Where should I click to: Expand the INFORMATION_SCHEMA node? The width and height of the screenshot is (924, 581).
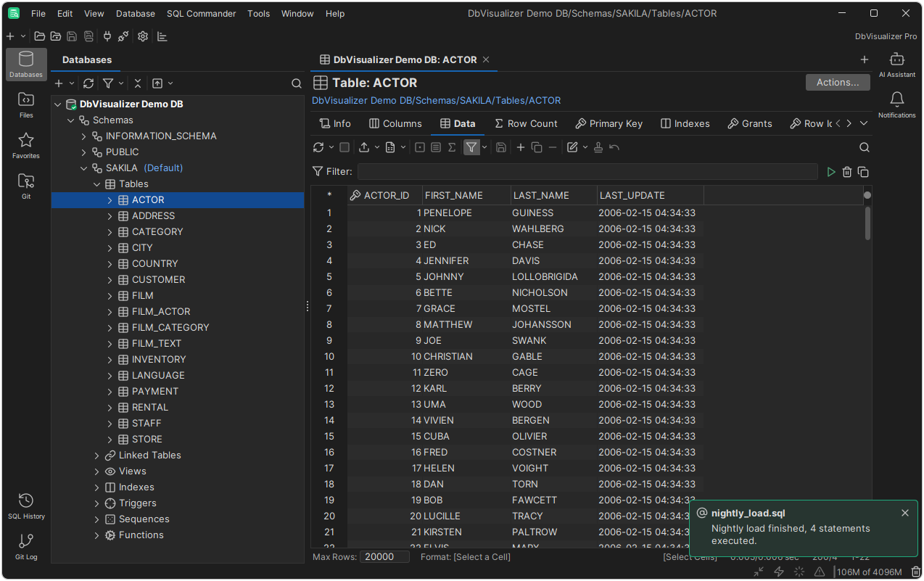pyautogui.click(x=84, y=136)
